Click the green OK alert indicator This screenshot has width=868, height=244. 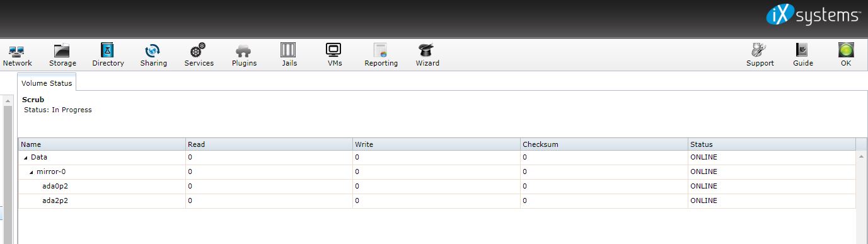pyautogui.click(x=846, y=50)
